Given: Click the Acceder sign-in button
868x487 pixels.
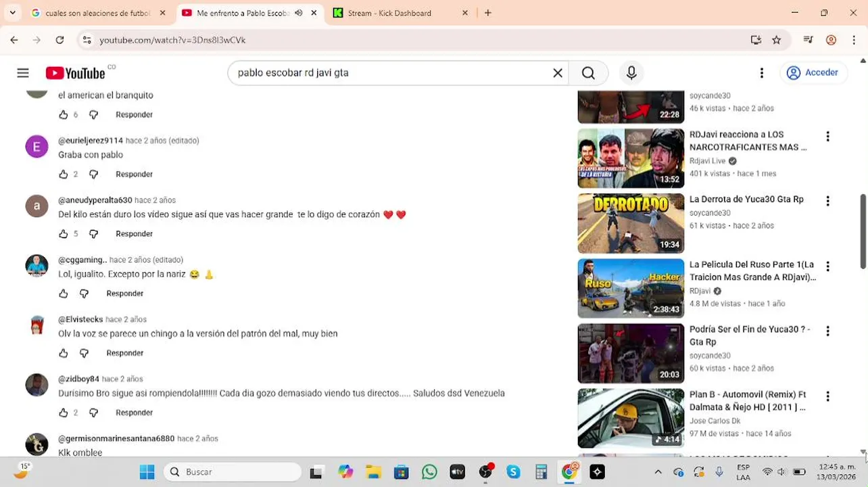Looking at the screenshot, I should coord(813,73).
